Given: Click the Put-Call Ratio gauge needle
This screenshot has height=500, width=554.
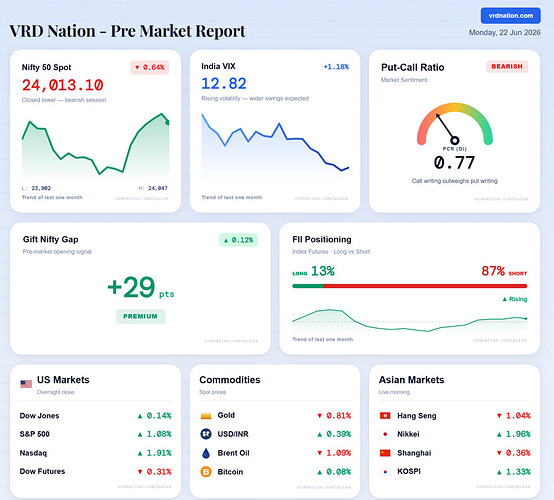Looking at the screenshot, I should 446,128.
